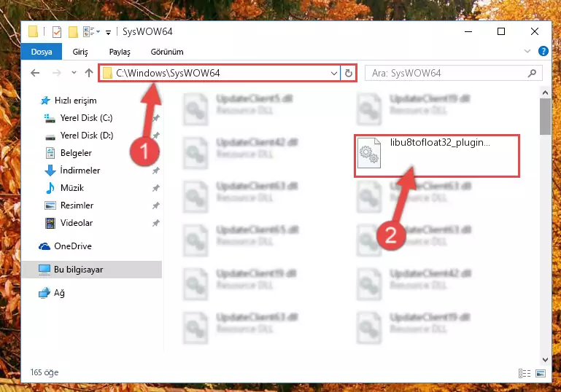Viewport: 561px width, 392px height.
Task: Switch to large icons view in status bar
Action: click(x=541, y=373)
